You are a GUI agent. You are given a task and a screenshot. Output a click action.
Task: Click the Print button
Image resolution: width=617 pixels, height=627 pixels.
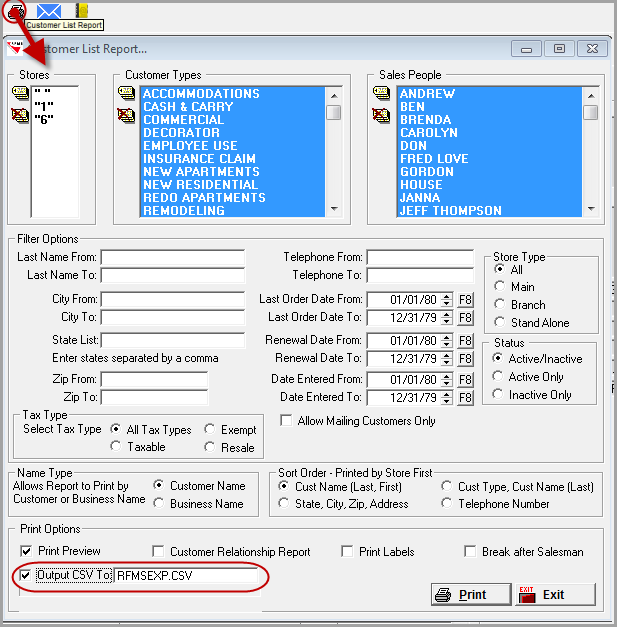click(471, 595)
